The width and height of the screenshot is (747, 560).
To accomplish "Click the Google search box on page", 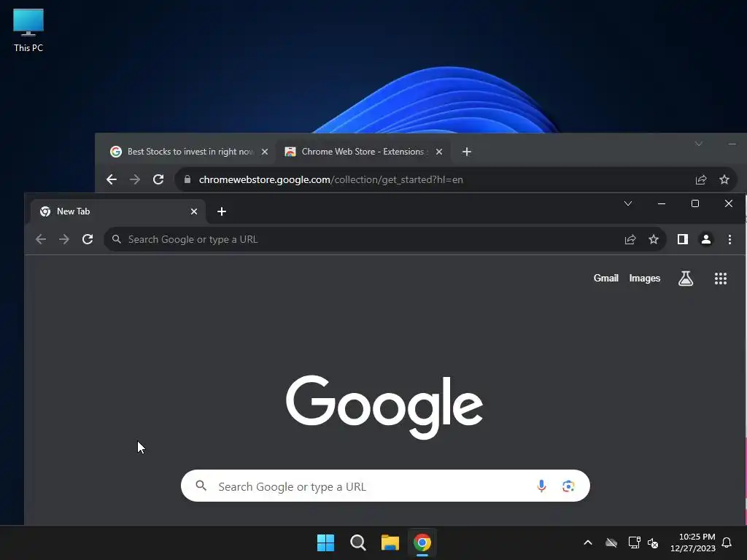I will click(x=385, y=486).
